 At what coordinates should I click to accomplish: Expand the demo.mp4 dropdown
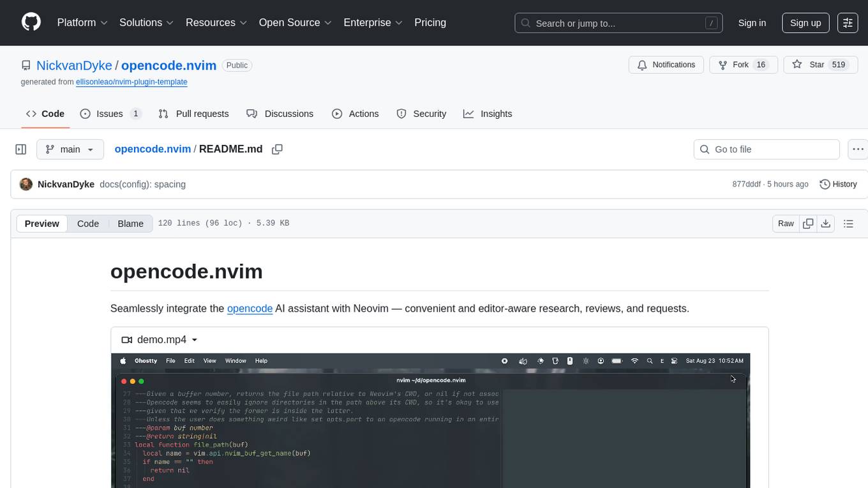point(160,340)
